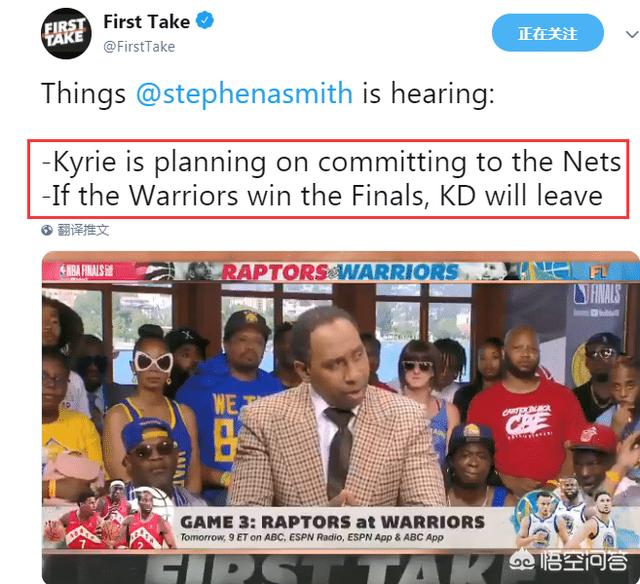Click the Kyrie Nets tweet line
Screen dimensions: 640x584
tap(331, 162)
